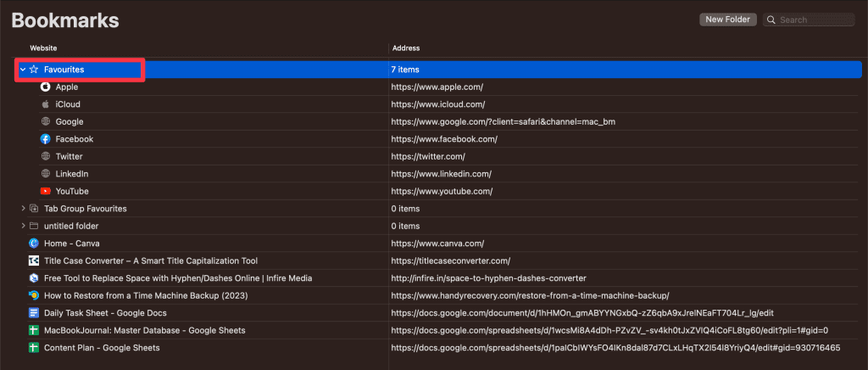Click the Facebook logo icon
This screenshot has height=370, width=868.
click(x=46, y=139)
